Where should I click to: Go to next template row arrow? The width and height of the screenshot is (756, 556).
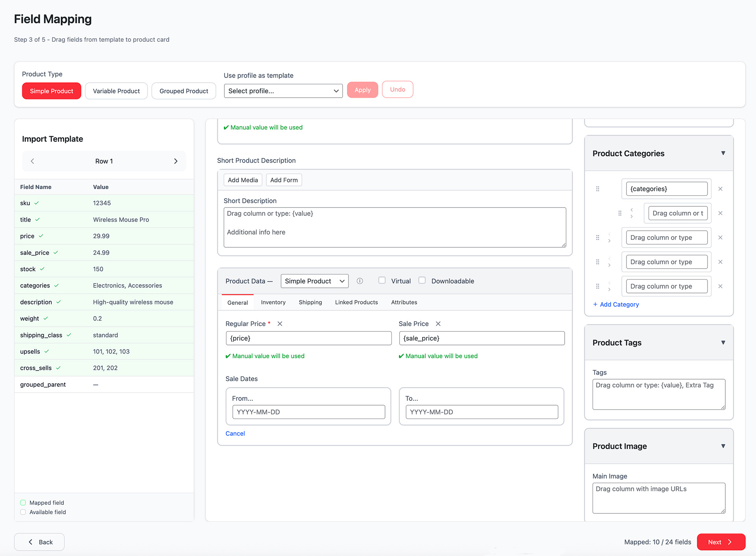[176, 161]
